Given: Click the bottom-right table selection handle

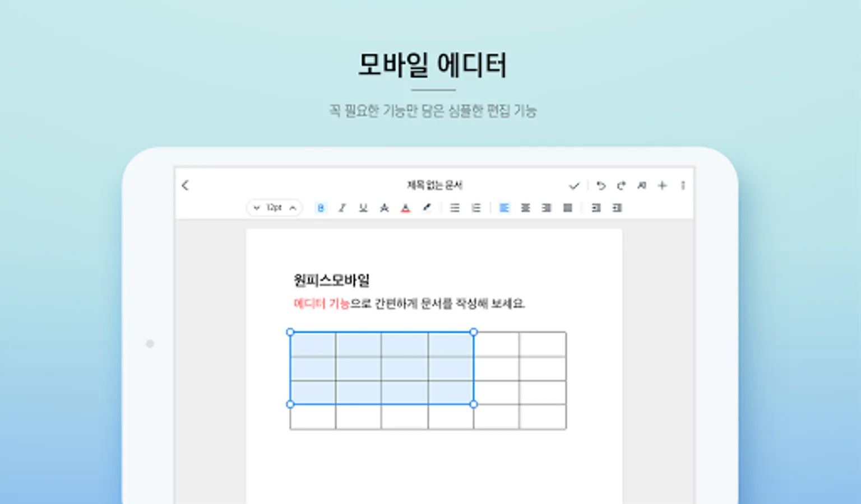Looking at the screenshot, I should (x=474, y=404).
